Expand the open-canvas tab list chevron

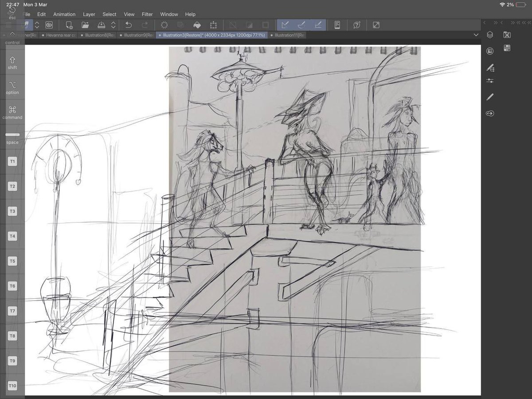point(476,35)
